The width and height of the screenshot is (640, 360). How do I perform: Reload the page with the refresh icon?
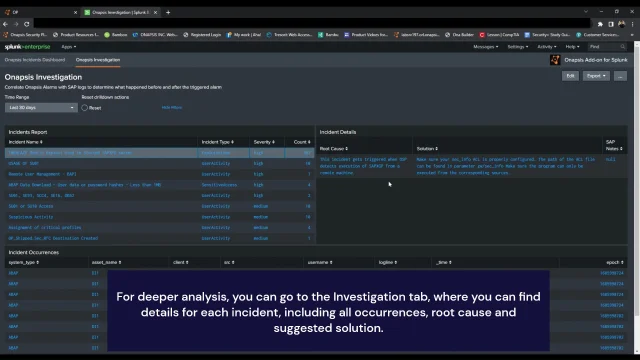click(x=27, y=24)
